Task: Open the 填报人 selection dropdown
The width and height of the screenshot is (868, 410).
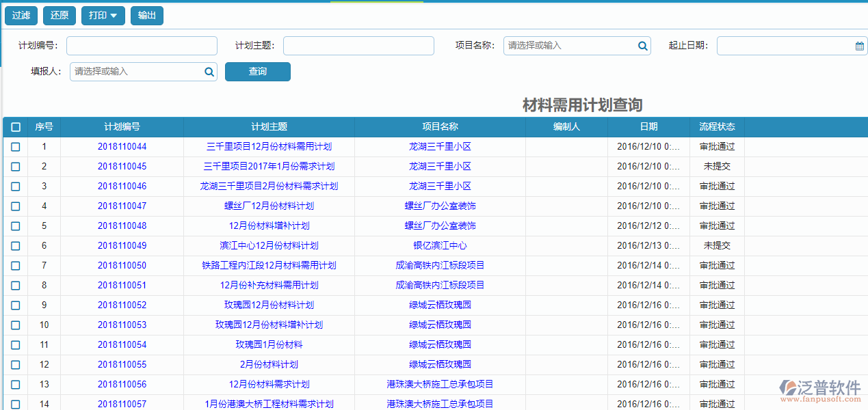Action: [137, 71]
